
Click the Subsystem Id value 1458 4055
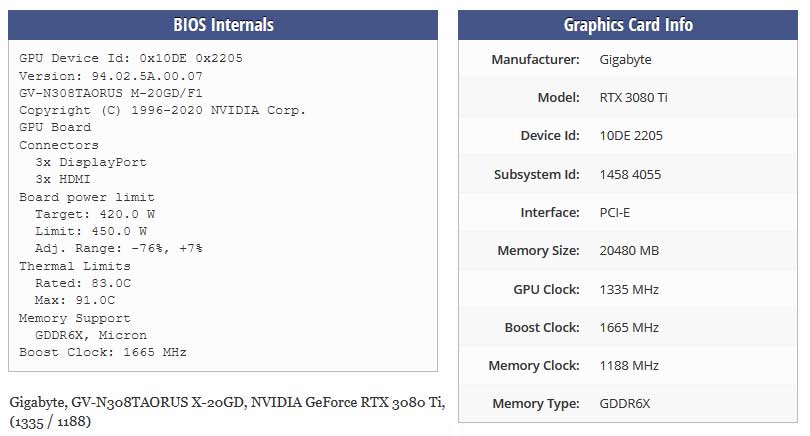coord(630,175)
